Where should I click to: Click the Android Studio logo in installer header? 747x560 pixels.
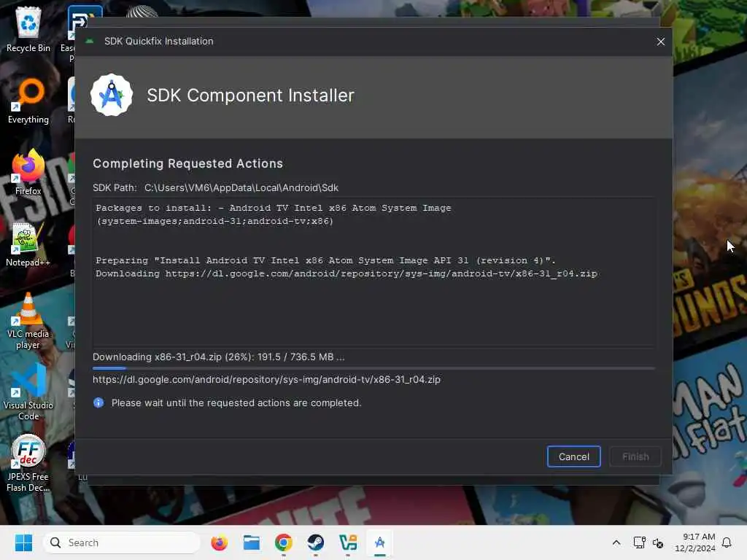(112, 95)
